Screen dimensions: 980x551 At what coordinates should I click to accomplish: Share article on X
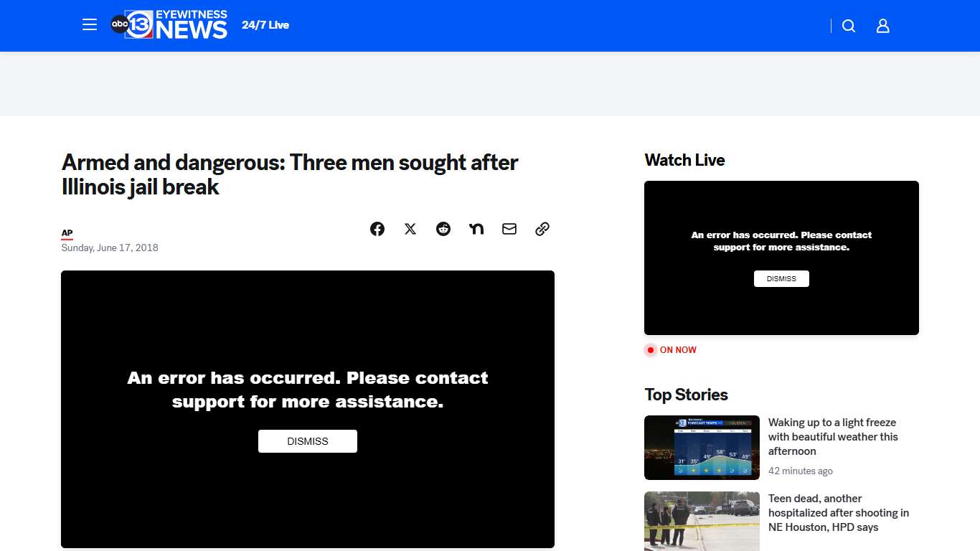click(410, 229)
